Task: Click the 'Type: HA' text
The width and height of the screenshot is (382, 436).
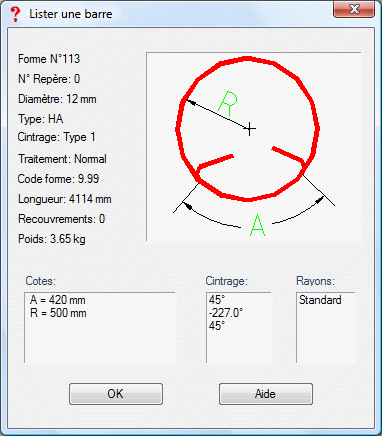Action: [40, 119]
